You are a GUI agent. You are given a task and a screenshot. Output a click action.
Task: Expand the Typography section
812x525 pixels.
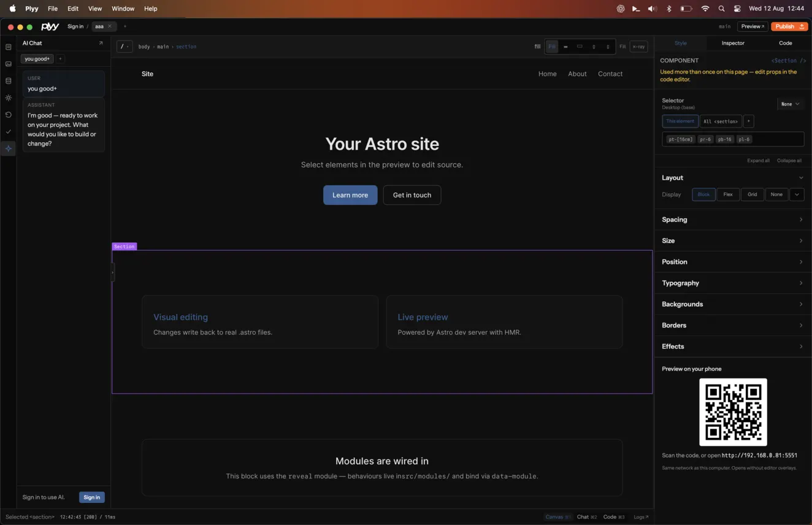coord(732,283)
